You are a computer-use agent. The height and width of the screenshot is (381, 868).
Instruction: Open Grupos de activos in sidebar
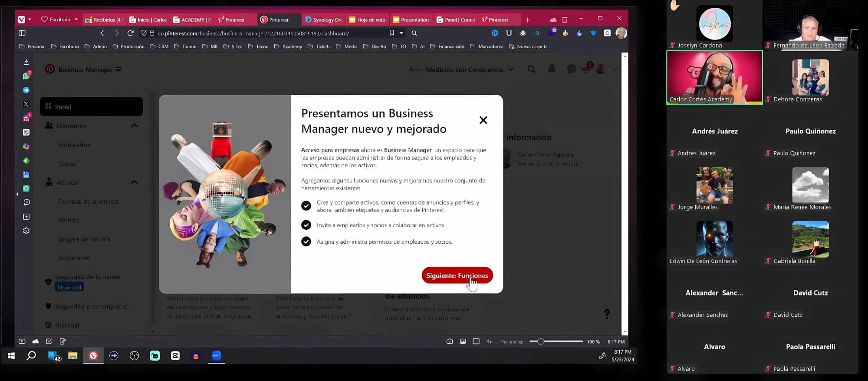(x=84, y=239)
